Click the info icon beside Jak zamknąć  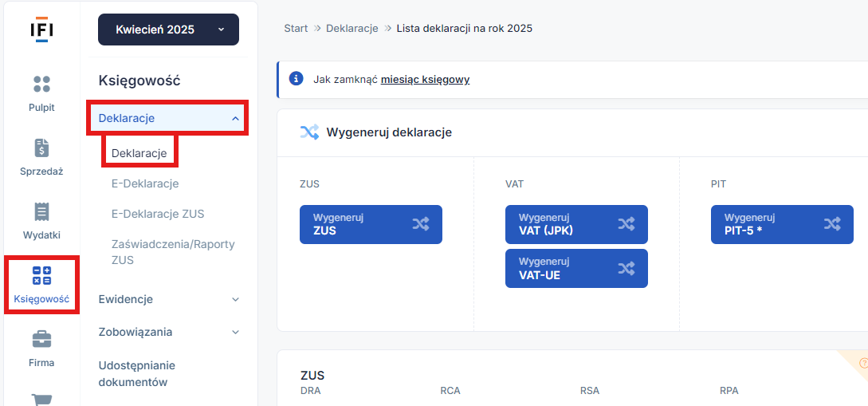(297, 79)
